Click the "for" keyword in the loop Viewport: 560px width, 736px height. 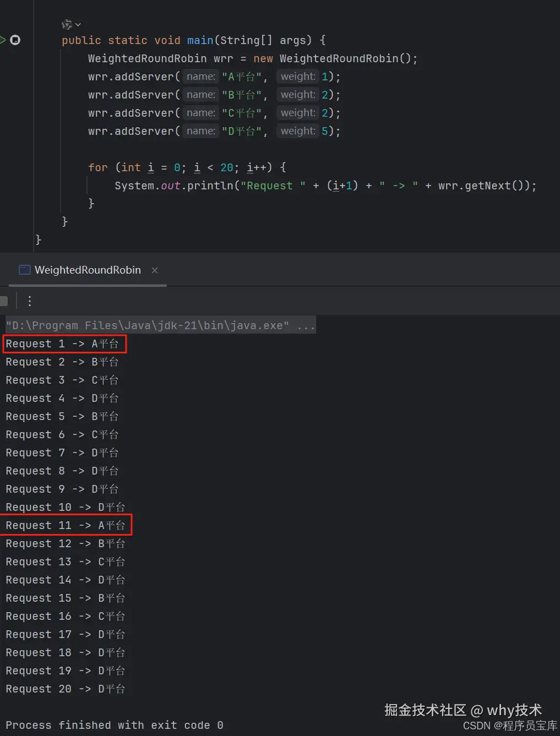98,167
